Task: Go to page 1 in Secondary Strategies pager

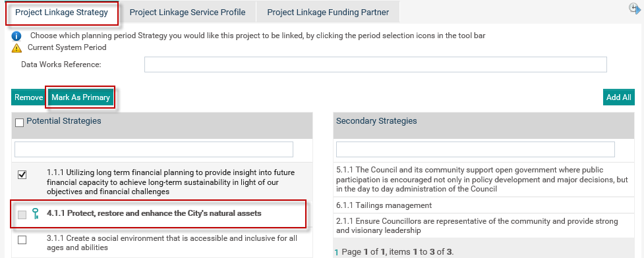Action: [x=337, y=253]
